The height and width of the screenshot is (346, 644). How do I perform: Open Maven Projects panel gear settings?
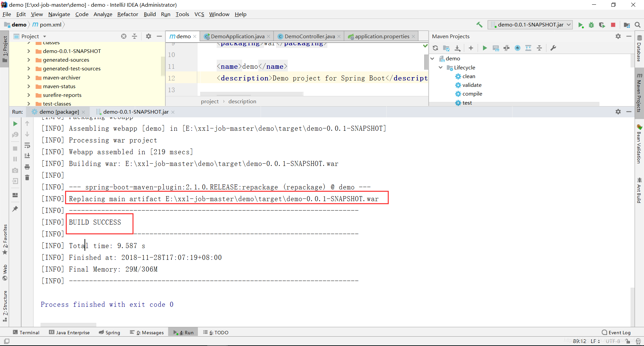click(618, 36)
